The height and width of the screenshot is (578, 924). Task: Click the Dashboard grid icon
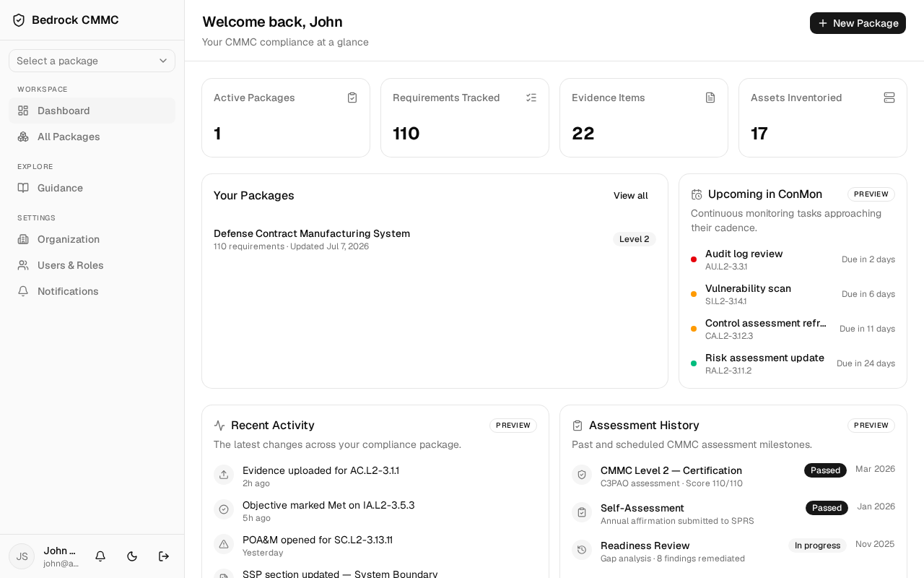[x=23, y=111]
